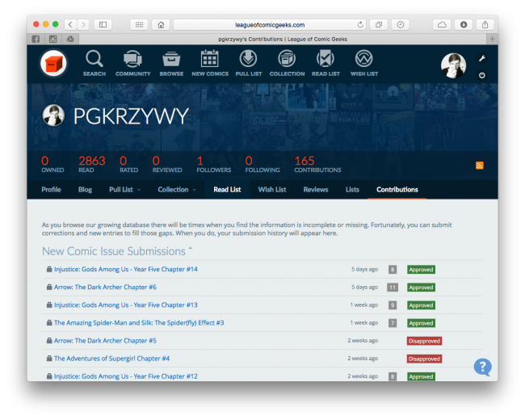Switch to the Blog tab

click(85, 190)
